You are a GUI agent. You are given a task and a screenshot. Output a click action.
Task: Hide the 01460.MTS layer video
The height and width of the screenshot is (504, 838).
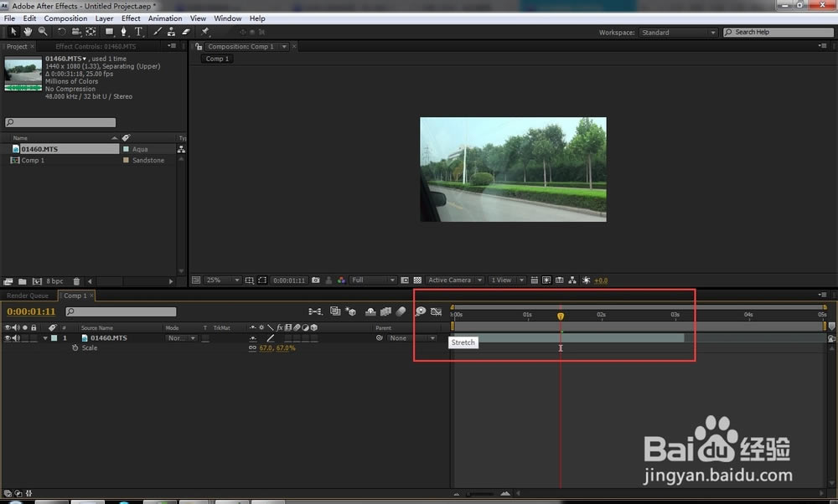point(7,338)
